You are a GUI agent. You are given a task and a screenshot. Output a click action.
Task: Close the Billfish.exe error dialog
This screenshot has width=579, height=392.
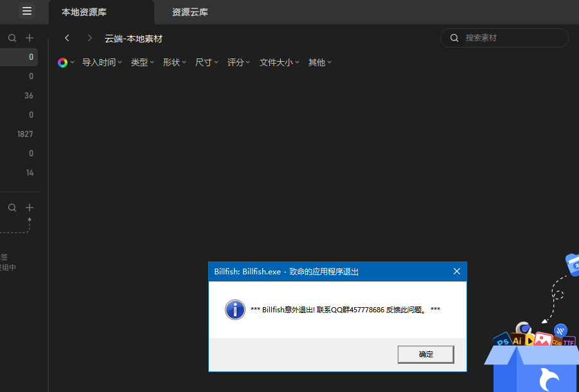tap(457, 271)
